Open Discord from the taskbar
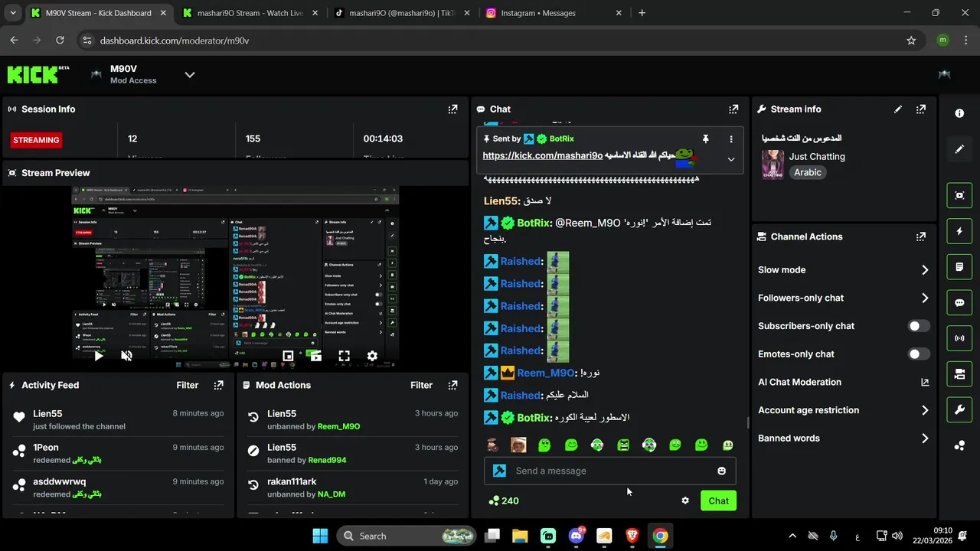 click(x=576, y=536)
